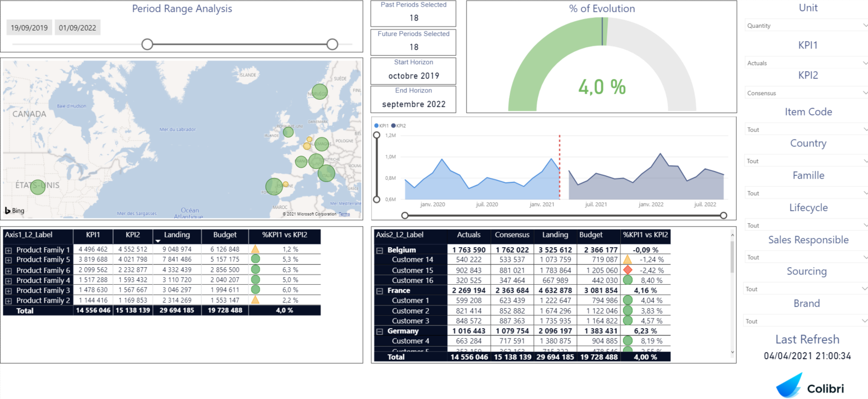Collapse the Belgium group row
Viewport: 868px width, 399px height.
379,250
